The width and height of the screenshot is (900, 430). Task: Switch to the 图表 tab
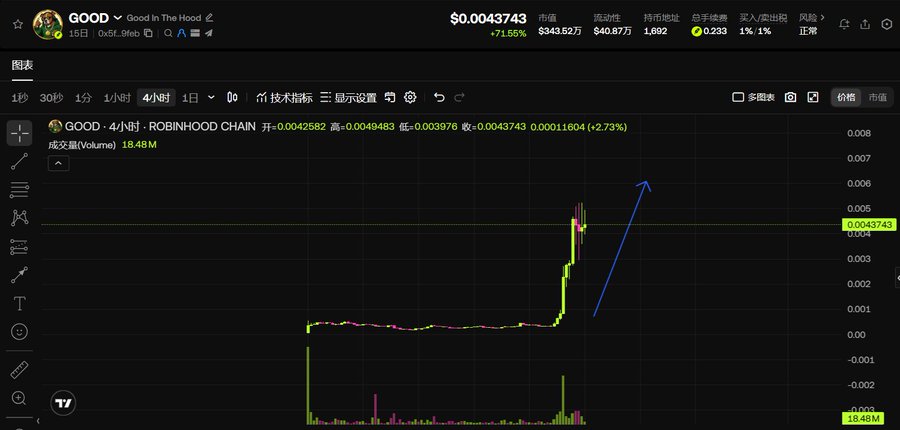[22, 65]
